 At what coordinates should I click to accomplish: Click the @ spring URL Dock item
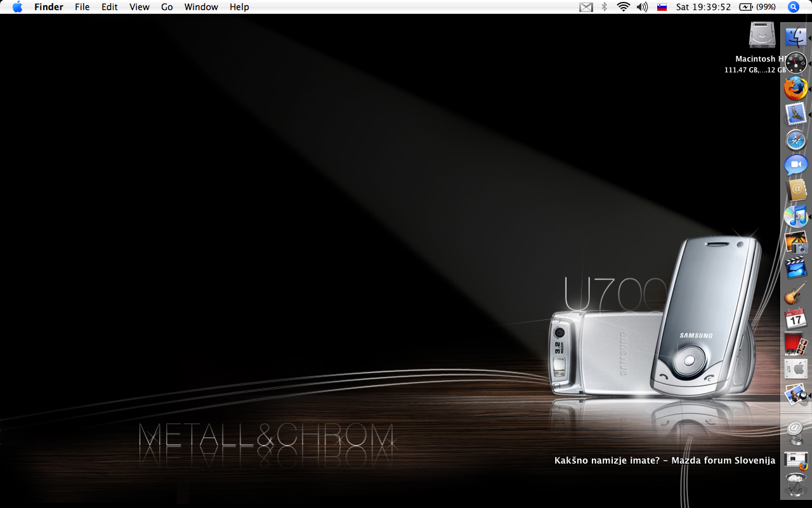coord(796,432)
